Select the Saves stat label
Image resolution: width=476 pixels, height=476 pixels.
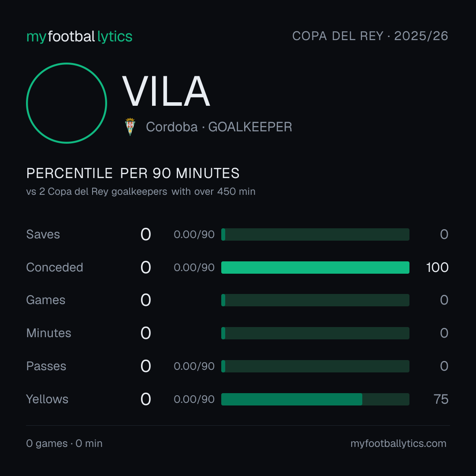[x=43, y=234]
